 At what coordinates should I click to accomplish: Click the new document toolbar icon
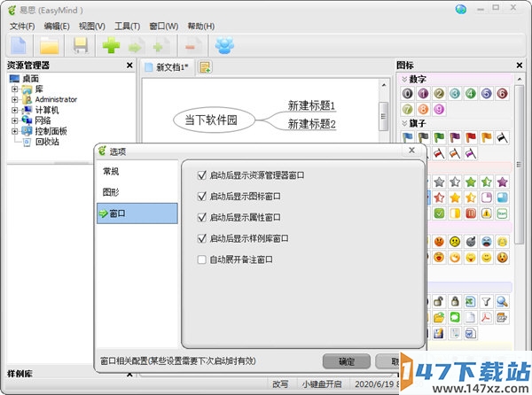click(19, 44)
